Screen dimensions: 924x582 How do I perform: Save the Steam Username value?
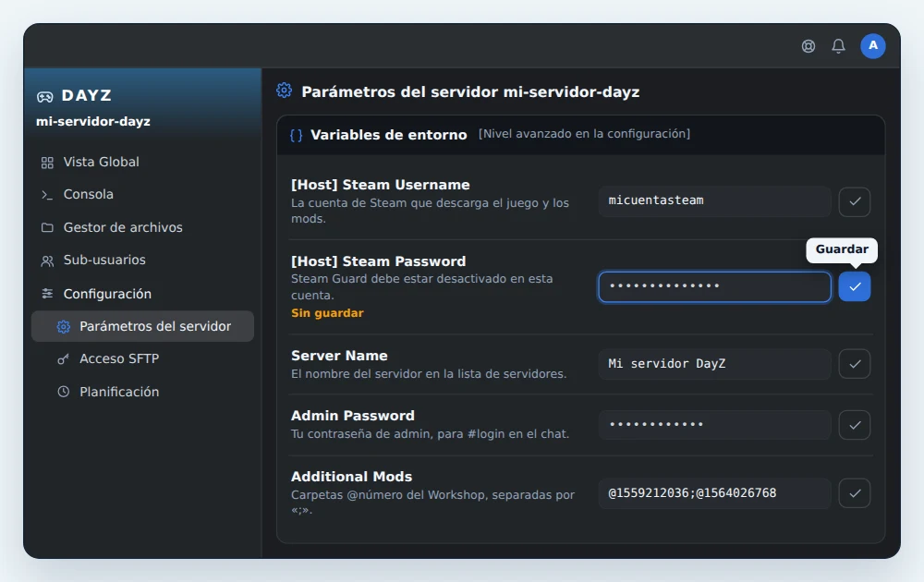(x=855, y=201)
